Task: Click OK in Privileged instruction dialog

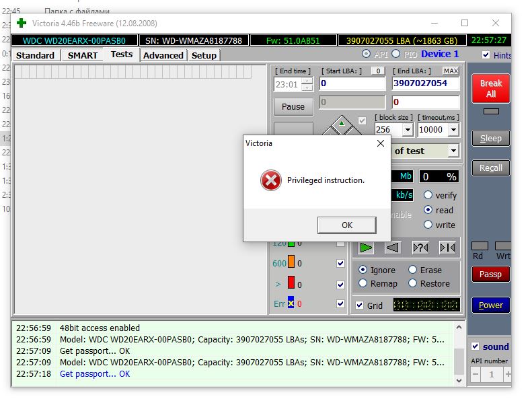Action: (347, 225)
